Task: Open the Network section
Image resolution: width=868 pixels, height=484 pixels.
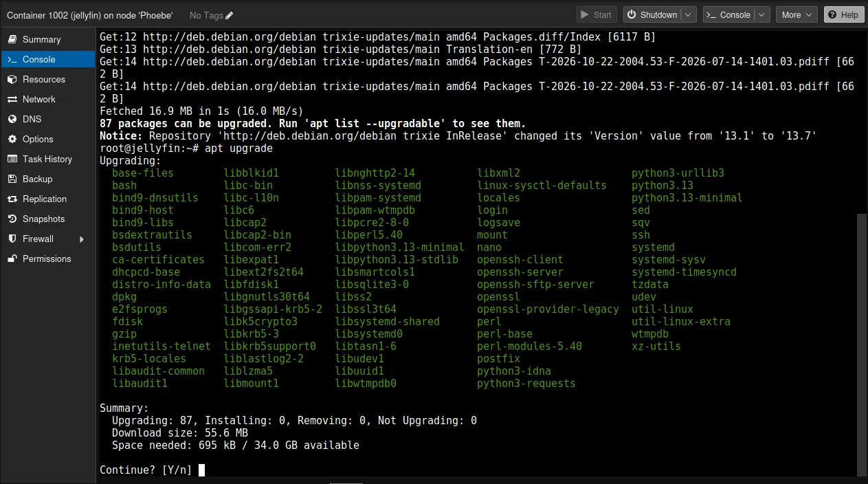Action: [x=48, y=99]
